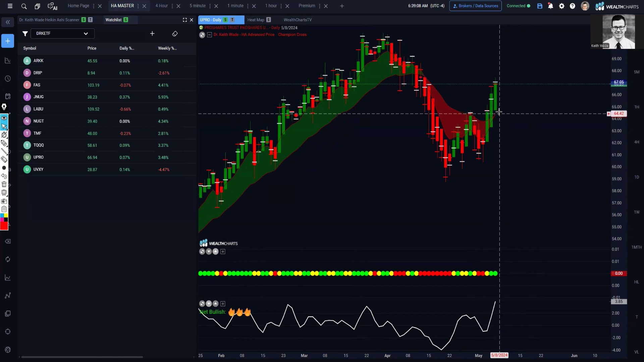Select the eraser tool in drawing toolbar
644x362 pixels.
coord(4,160)
